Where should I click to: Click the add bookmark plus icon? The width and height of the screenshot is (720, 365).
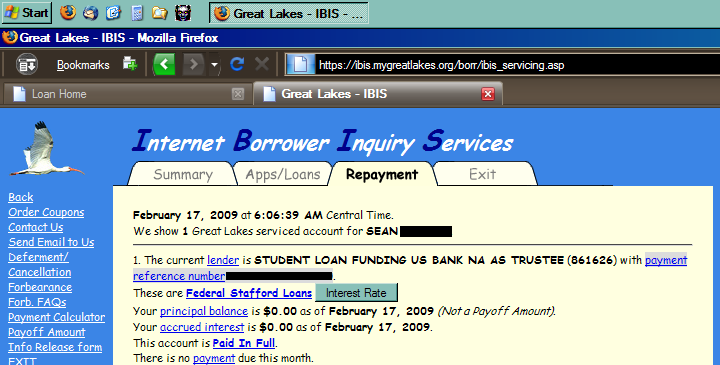130,64
